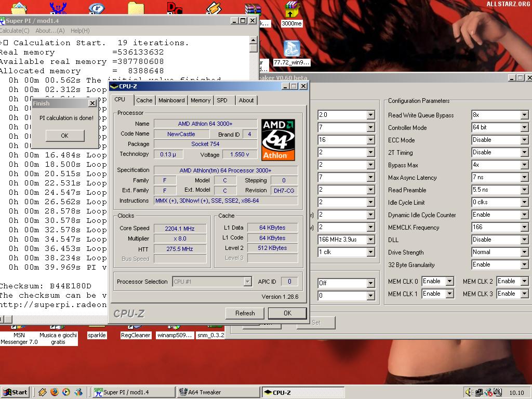
Task: Open the DLL Disable dropdown
Action: [524, 240]
